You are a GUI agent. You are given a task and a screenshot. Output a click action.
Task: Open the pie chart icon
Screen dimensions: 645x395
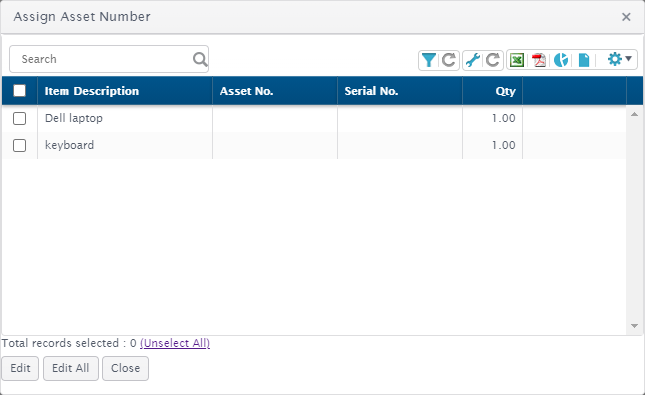[561, 60]
